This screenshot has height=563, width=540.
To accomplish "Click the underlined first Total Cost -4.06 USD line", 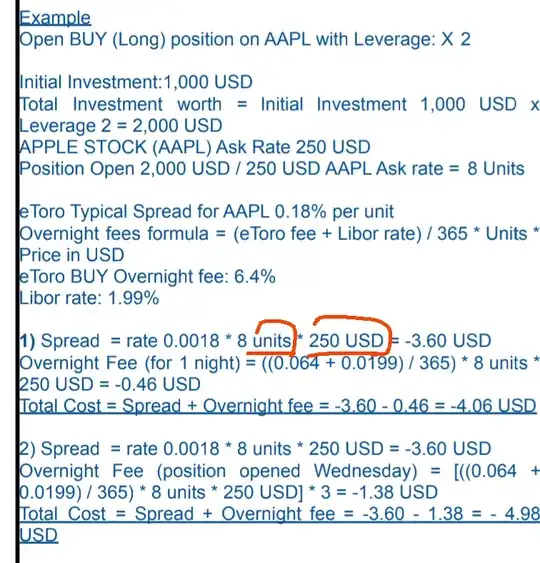I will tap(278, 406).
